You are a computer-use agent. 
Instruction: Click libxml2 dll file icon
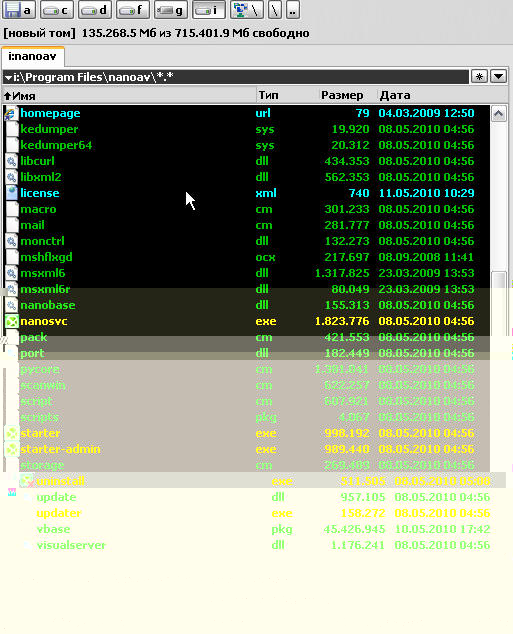[x=11, y=178]
